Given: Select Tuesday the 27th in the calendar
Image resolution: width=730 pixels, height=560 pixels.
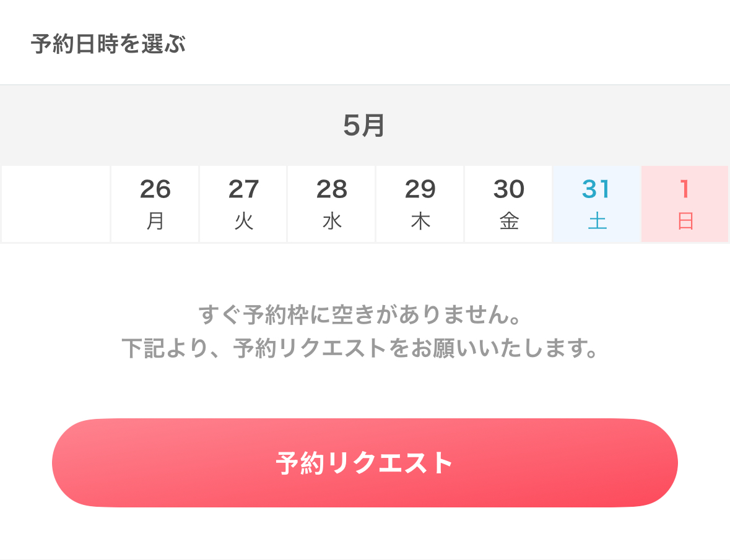Looking at the screenshot, I should [x=243, y=203].
